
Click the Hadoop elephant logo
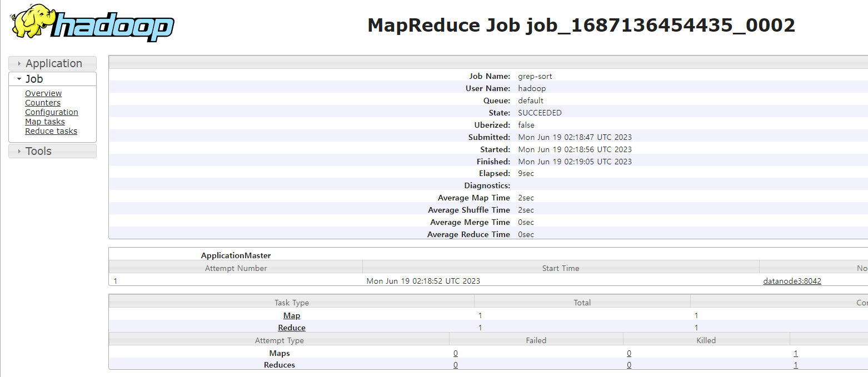click(x=92, y=23)
